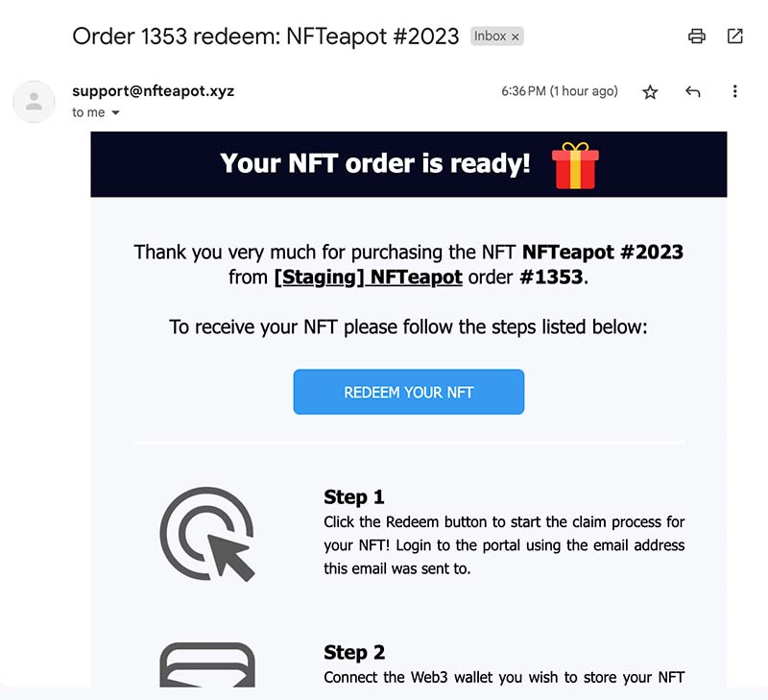Image resolution: width=768 pixels, height=700 pixels.
Task: Reply to the email using the arrow icon
Action: pos(692,92)
